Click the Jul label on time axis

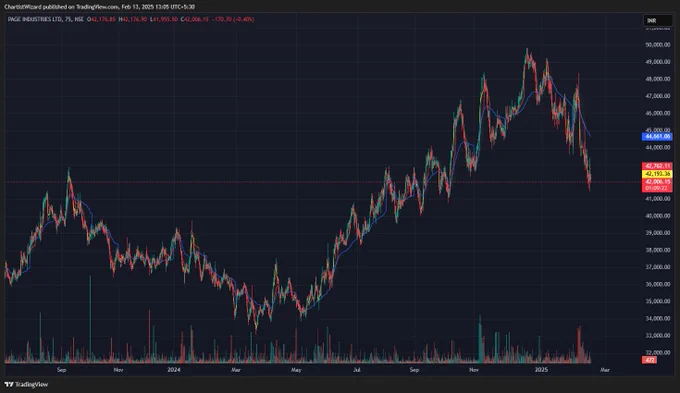tap(356, 370)
